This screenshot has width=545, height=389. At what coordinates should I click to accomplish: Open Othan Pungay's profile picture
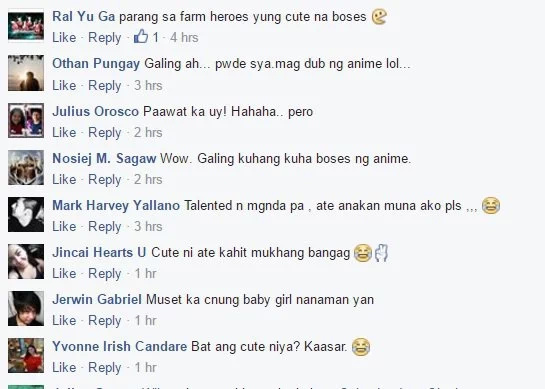(x=26, y=73)
